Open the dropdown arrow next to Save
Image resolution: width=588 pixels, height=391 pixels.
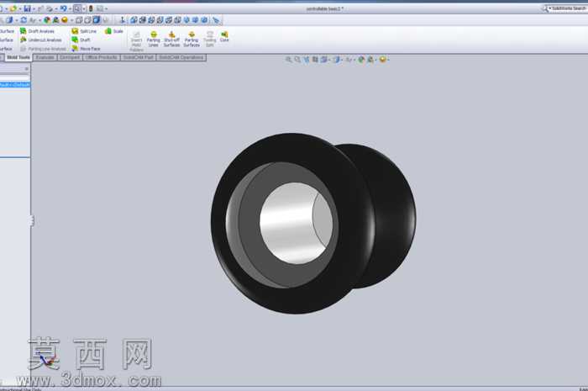[x=34, y=8]
